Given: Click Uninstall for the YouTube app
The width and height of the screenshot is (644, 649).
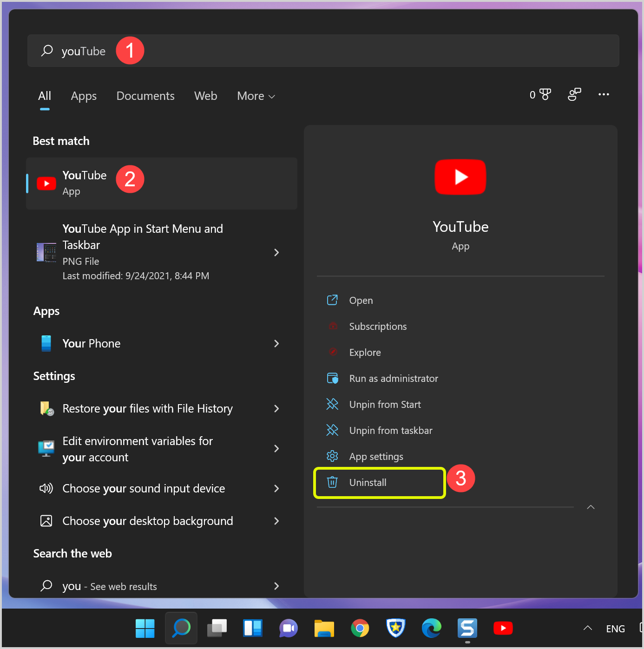Looking at the screenshot, I should [368, 483].
